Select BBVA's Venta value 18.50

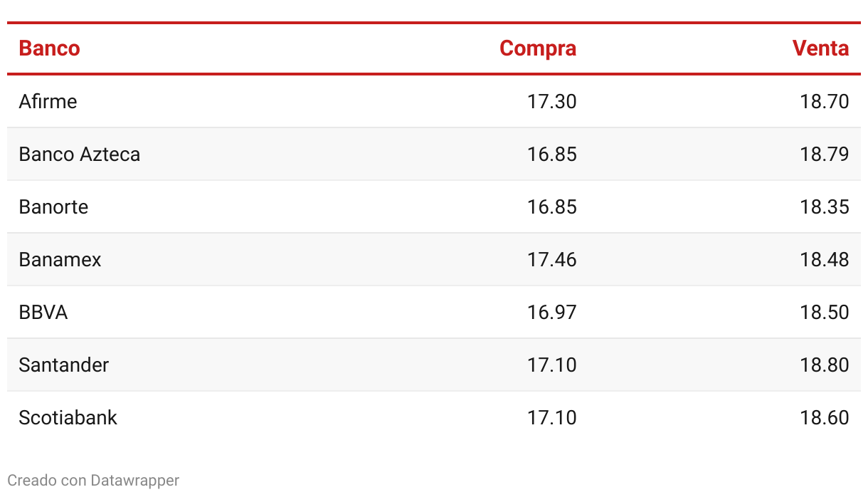[825, 312]
